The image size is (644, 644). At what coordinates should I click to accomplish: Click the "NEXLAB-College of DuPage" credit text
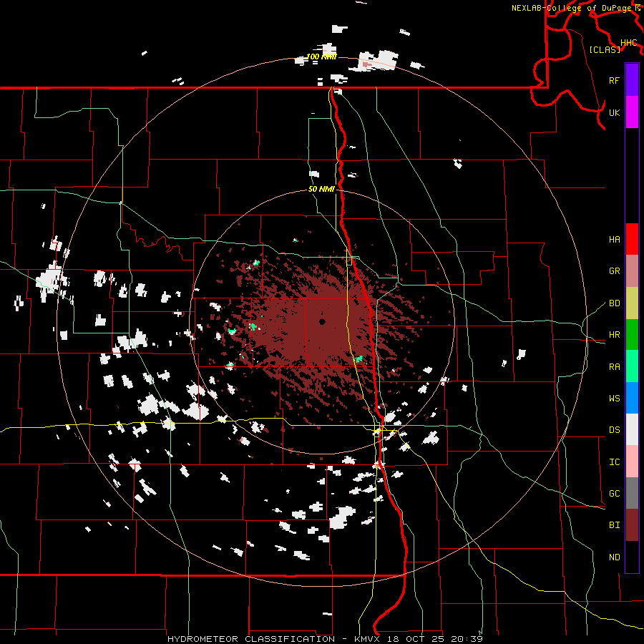tap(572, 8)
